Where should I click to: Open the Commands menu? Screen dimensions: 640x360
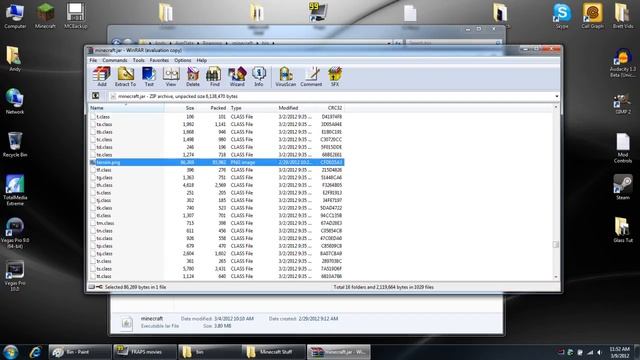(115, 60)
